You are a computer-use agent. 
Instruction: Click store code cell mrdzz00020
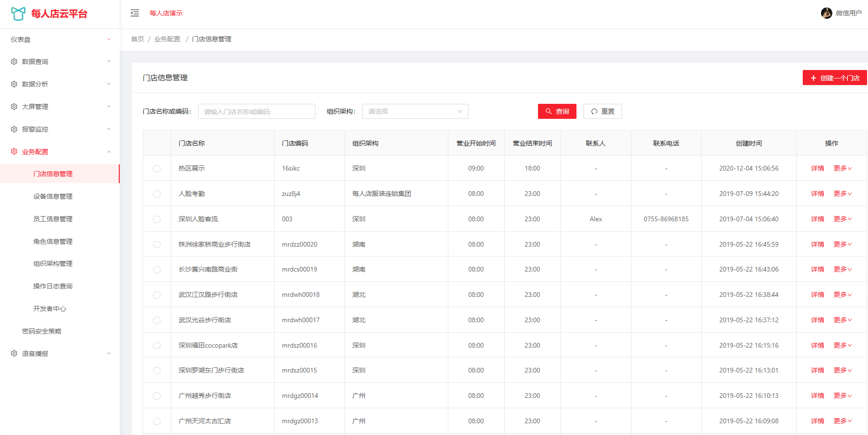[300, 244]
